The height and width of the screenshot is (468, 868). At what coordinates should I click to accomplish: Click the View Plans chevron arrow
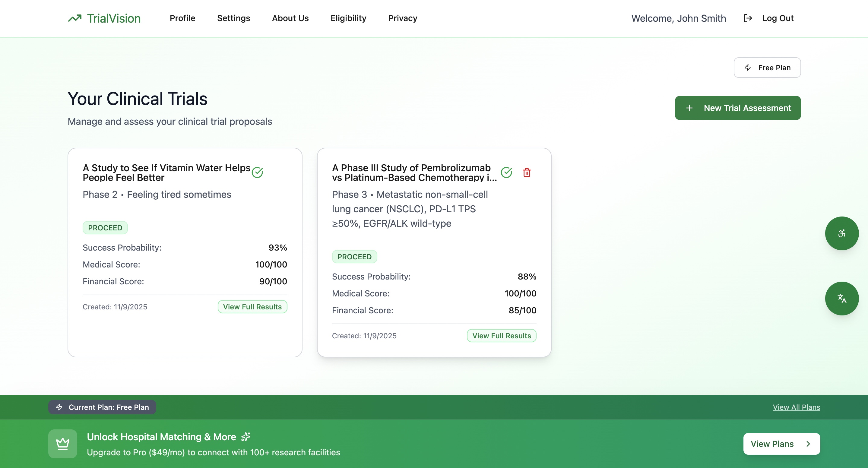pos(808,444)
